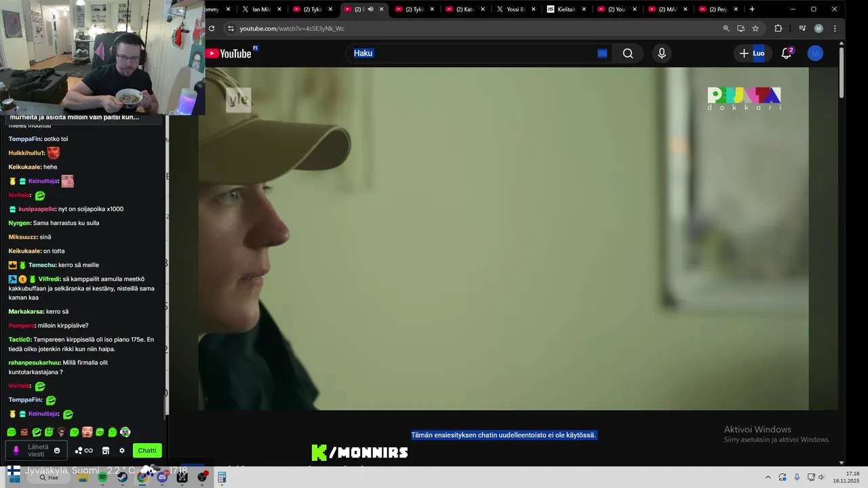Open OBS Studio from the taskbar

click(202, 478)
